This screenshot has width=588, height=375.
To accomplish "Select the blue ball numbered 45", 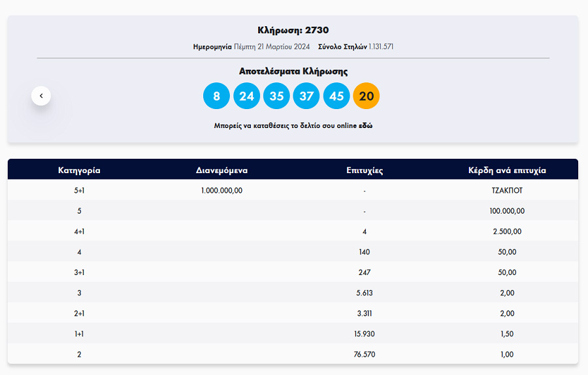I will point(336,96).
